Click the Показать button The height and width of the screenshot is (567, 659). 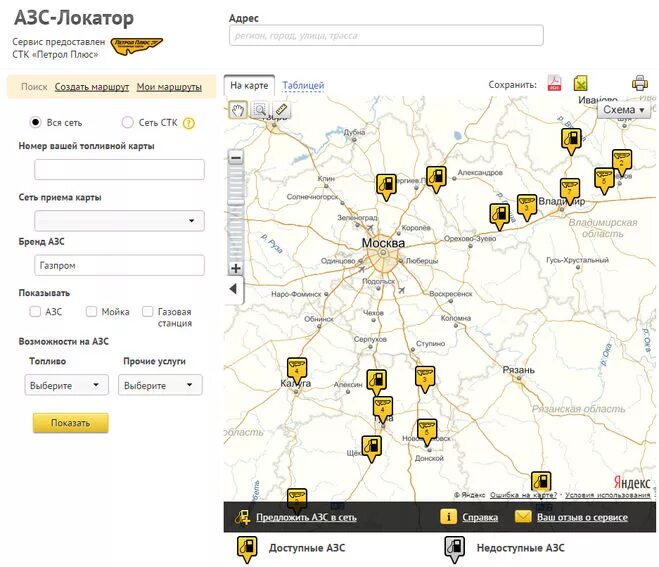(71, 423)
